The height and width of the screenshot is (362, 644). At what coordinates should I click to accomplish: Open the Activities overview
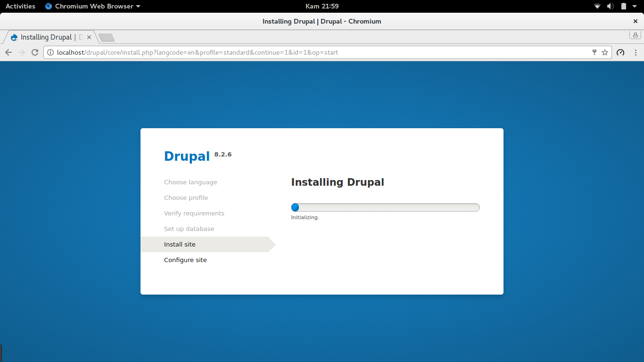pyautogui.click(x=20, y=6)
